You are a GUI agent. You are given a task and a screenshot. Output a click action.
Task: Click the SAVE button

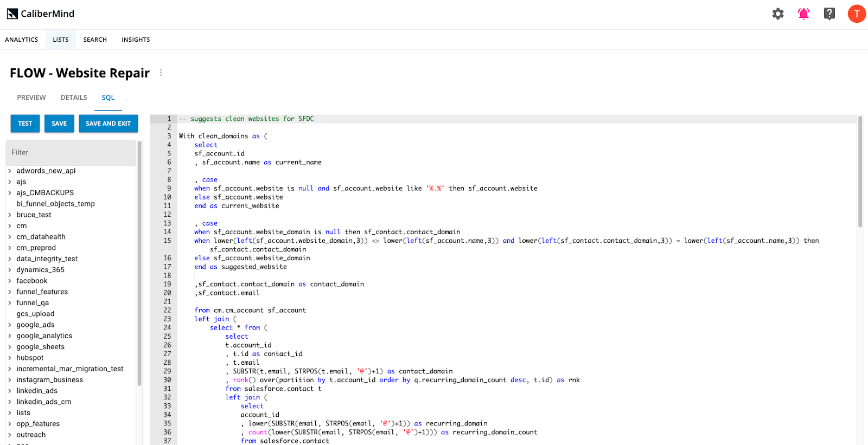coord(59,124)
